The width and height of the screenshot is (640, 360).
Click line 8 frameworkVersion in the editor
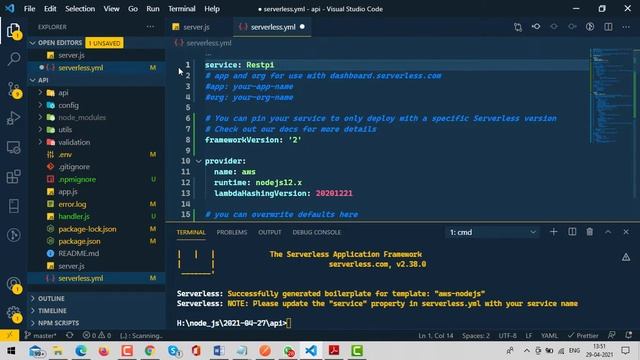click(x=253, y=140)
